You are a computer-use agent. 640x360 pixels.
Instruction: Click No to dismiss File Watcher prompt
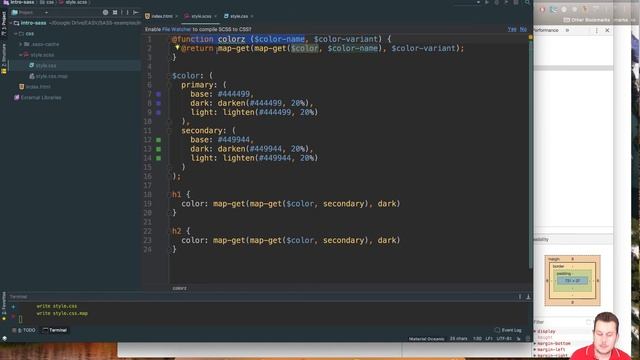click(523, 29)
